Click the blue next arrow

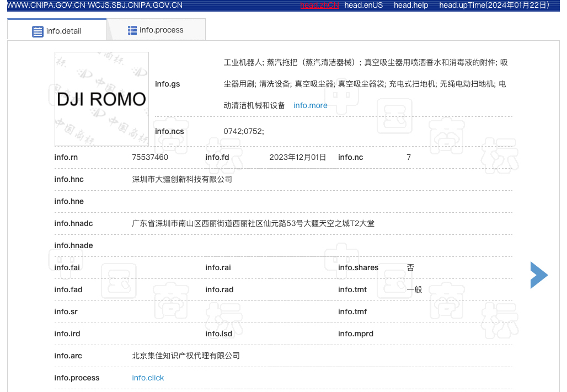[x=539, y=275]
